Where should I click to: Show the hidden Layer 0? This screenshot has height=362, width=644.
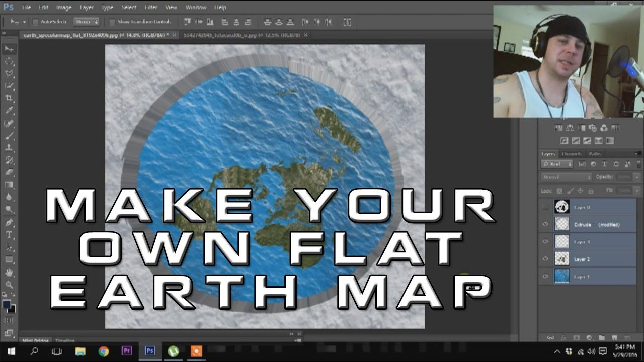pos(545,207)
